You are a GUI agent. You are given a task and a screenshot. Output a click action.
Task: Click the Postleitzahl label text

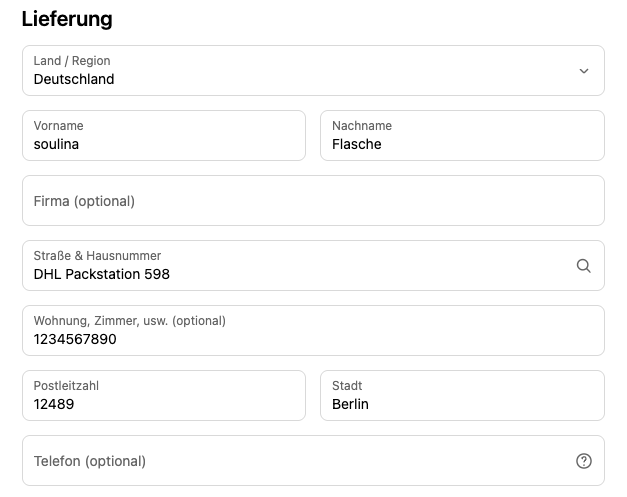click(66, 386)
